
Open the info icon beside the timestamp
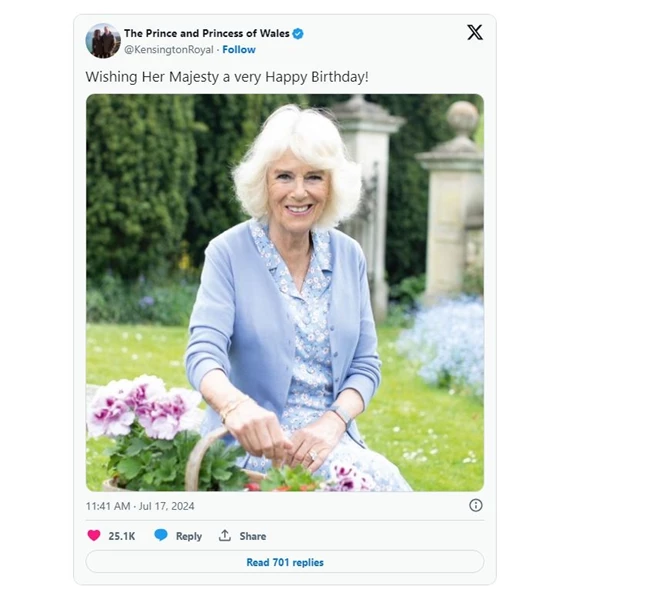click(x=476, y=505)
